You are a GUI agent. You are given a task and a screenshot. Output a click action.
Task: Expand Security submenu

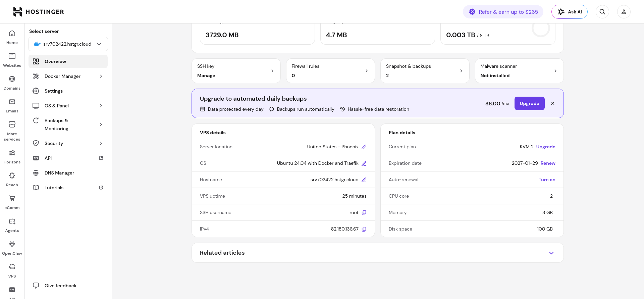coord(101,143)
